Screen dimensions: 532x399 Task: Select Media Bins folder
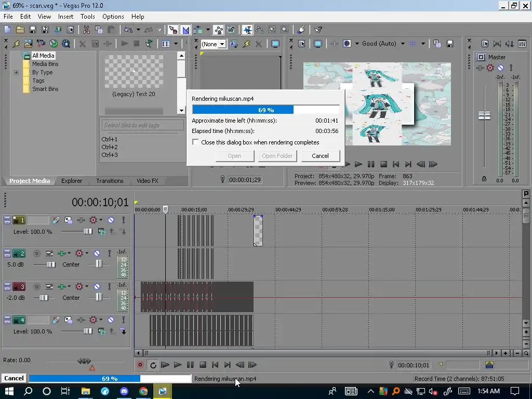[45, 64]
